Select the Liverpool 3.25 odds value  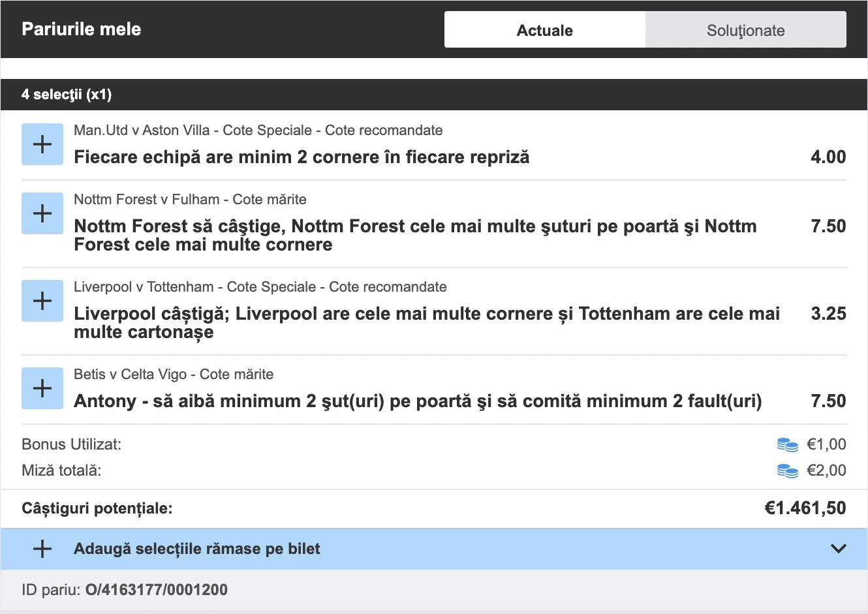[828, 313]
